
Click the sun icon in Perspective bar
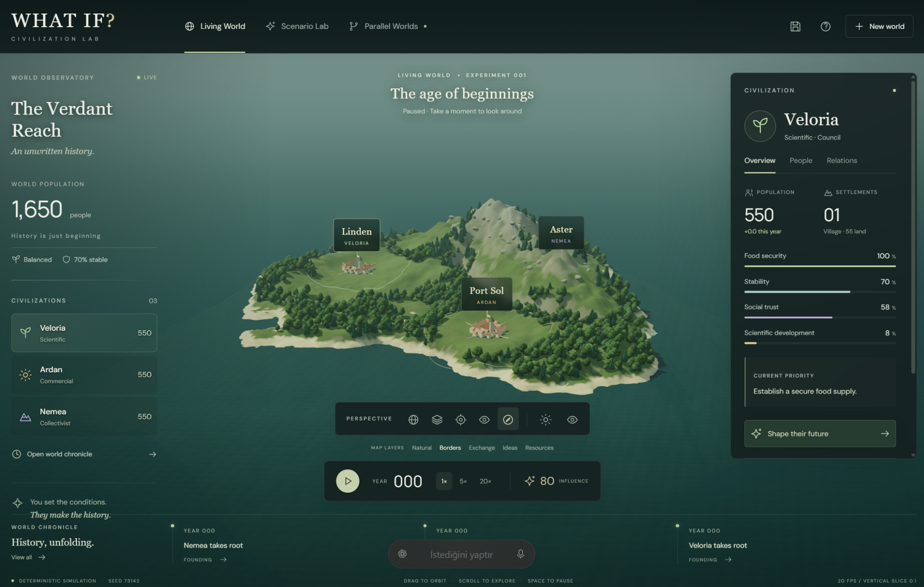(545, 420)
